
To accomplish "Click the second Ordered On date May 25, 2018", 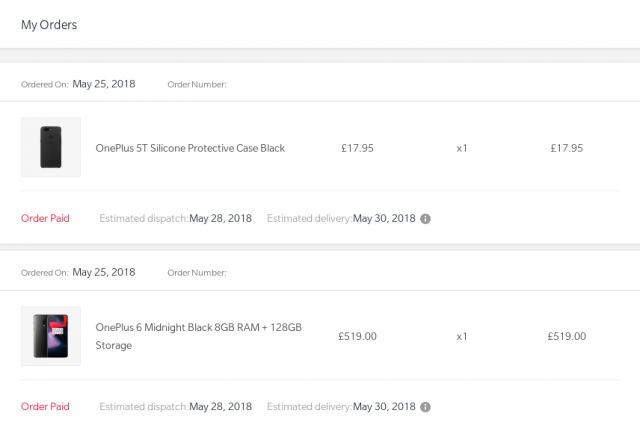I will pos(104,272).
